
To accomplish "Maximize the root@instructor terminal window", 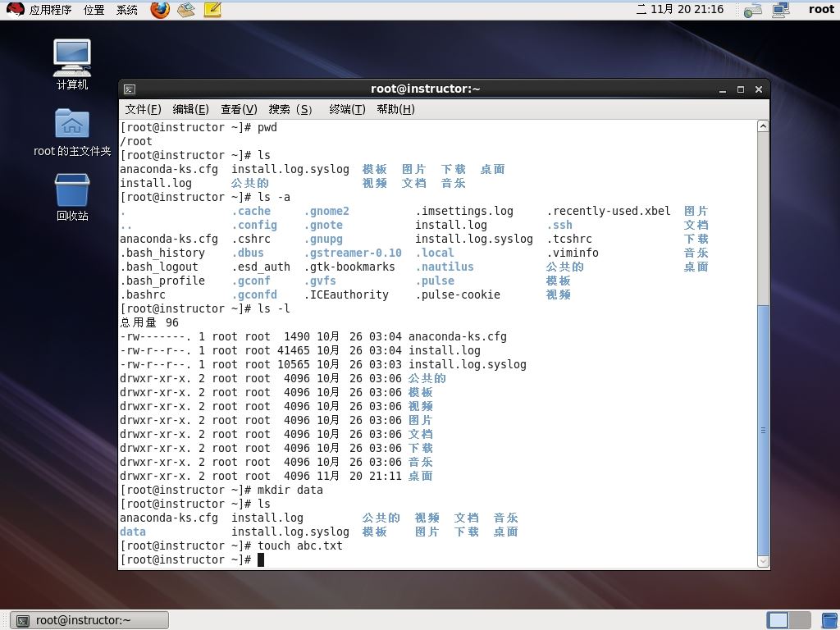I will coord(741,89).
